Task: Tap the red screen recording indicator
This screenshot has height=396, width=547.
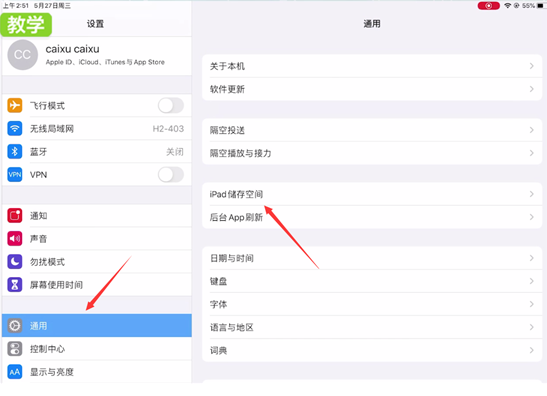Action: 488,6
